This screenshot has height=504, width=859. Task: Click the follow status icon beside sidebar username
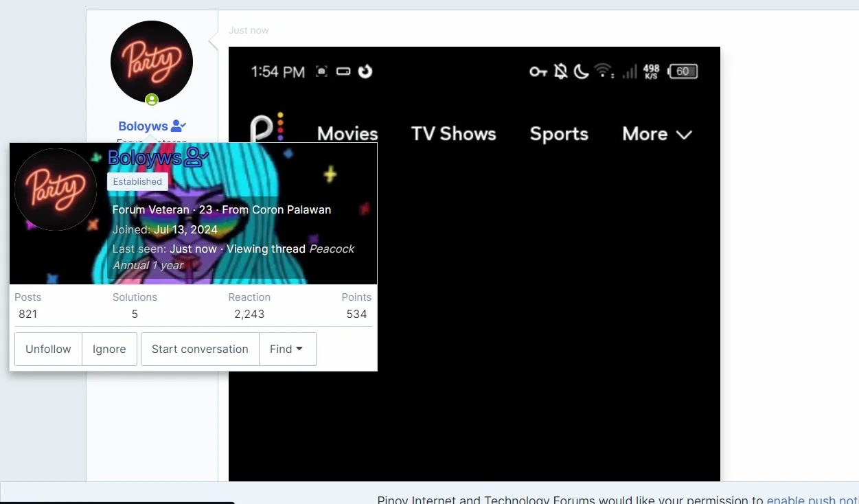click(x=179, y=126)
